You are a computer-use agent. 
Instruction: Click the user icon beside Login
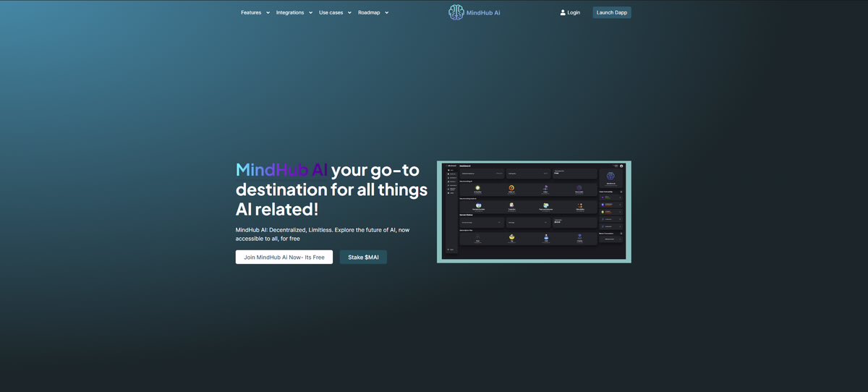(563, 12)
